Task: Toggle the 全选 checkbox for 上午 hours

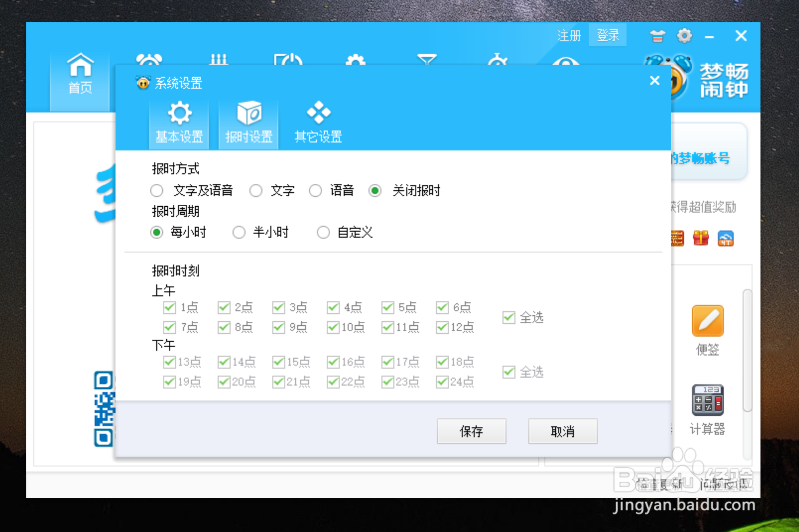Action: [x=508, y=317]
